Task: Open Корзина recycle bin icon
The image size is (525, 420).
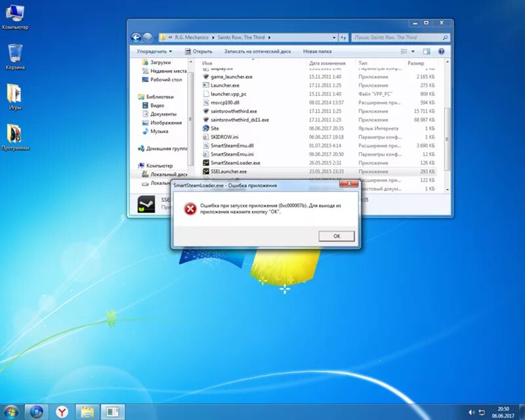Action: pyautogui.click(x=15, y=57)
